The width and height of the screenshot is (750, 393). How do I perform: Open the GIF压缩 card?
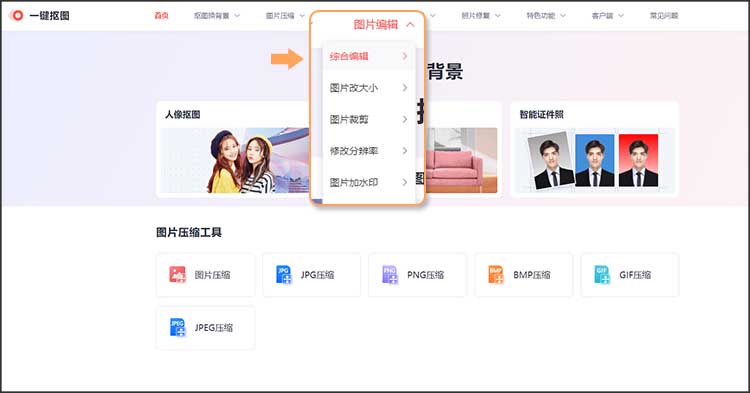(630, 275)
